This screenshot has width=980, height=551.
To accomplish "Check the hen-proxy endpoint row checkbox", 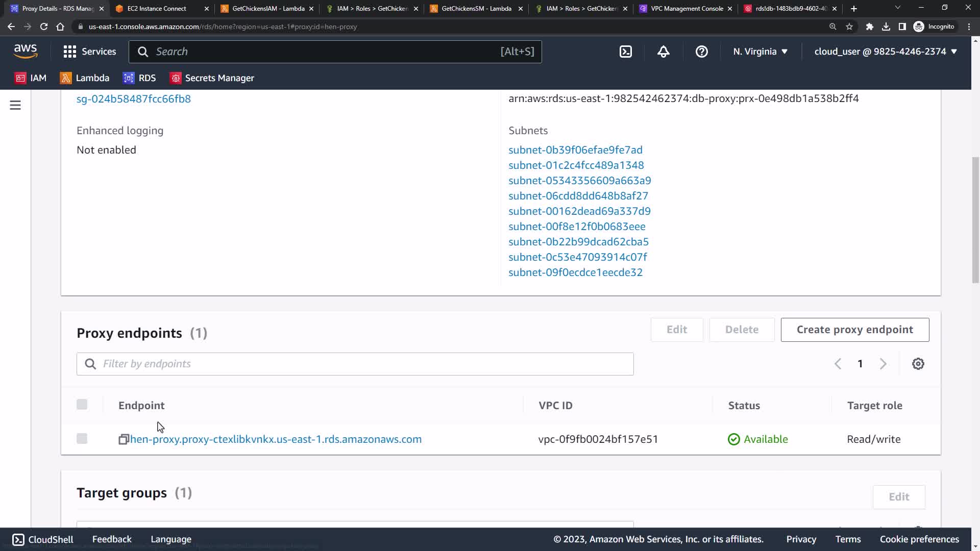I will 82,439.
